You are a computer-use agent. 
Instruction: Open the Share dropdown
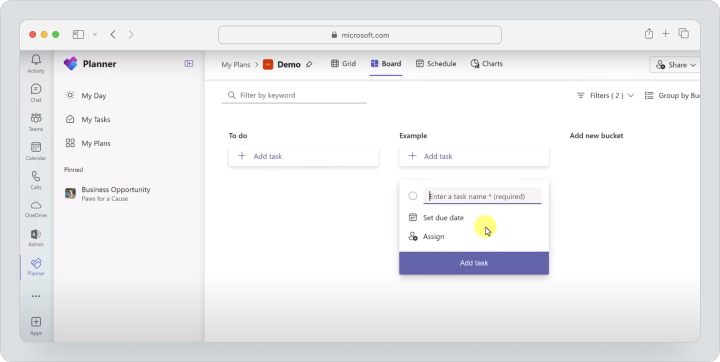675,65
